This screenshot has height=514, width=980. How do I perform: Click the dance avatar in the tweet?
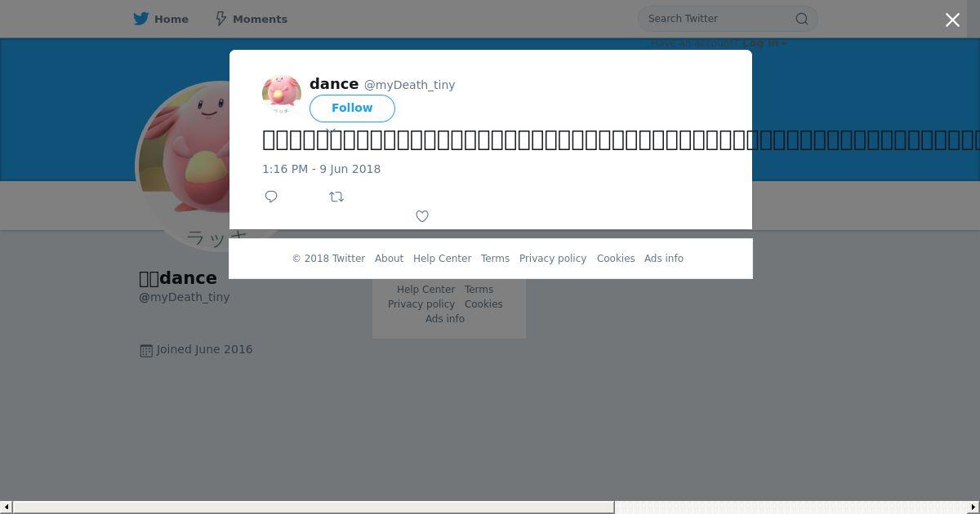pos(282,94)
